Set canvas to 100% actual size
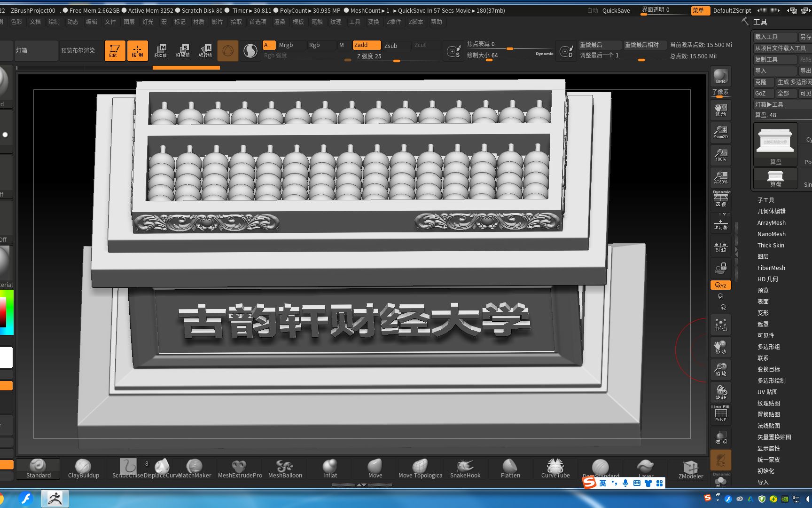This screenshot has width=812, height=508. (720, 155)
